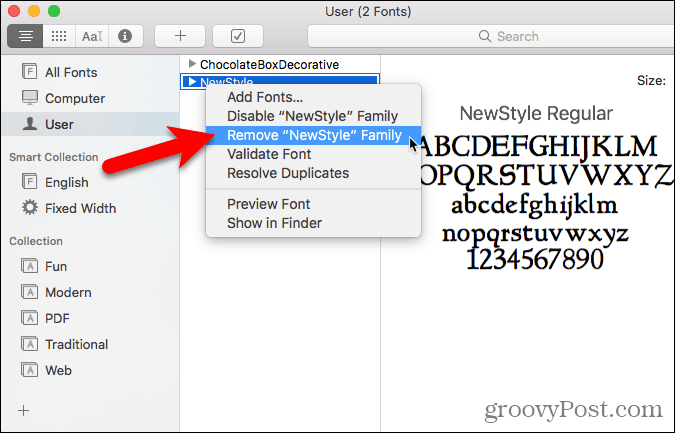Click the Modern collection icon
Screen dimensions: 675x433
click(x=29, y=291)
